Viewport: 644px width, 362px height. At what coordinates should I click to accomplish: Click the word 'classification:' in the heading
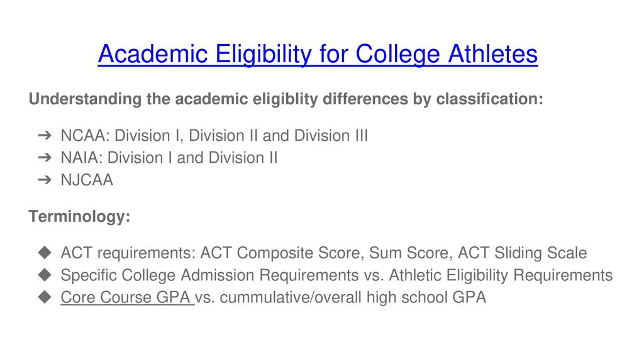tap(489, 99)
